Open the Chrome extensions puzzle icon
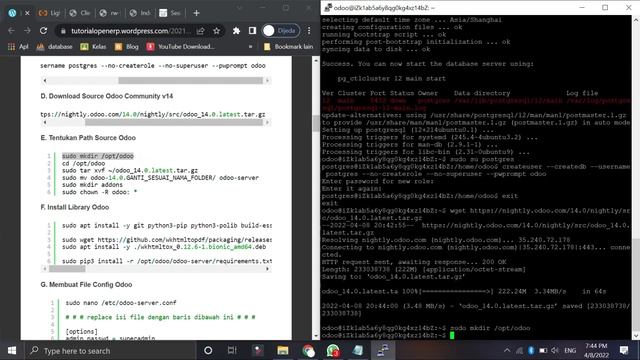The height and width of the screenshot is (360, 640). click(x=236, y=31)
